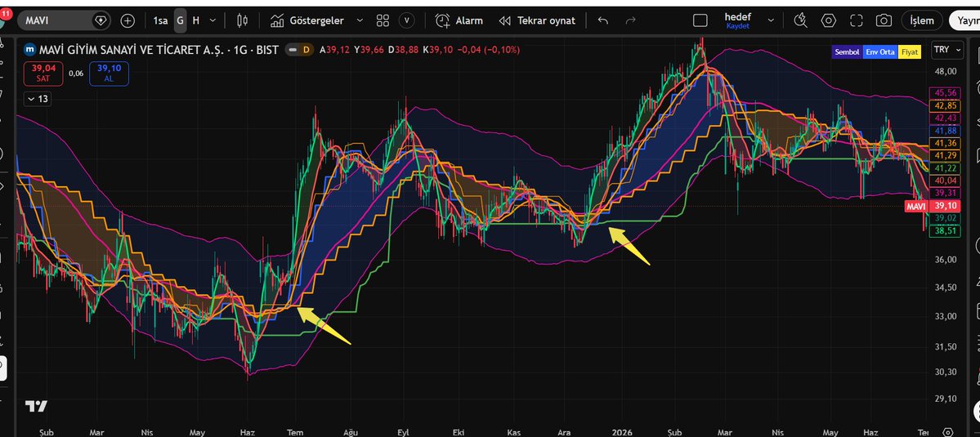Click the TradingView logo at chart bottom
This screenshot has width=980, height=437.
coord(36,406)
